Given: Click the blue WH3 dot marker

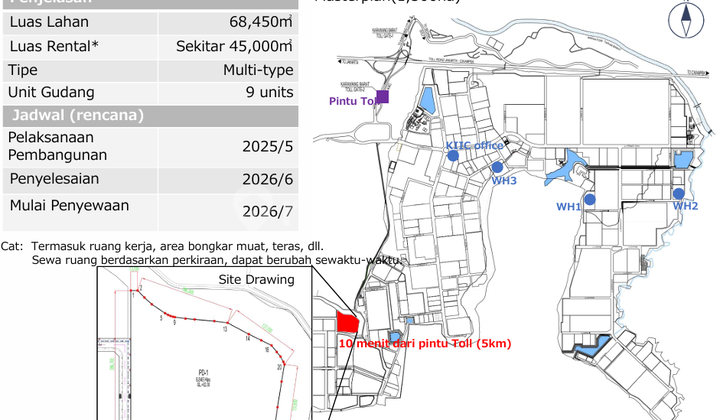Looking at the screenshot, I should tap(497, 167).
